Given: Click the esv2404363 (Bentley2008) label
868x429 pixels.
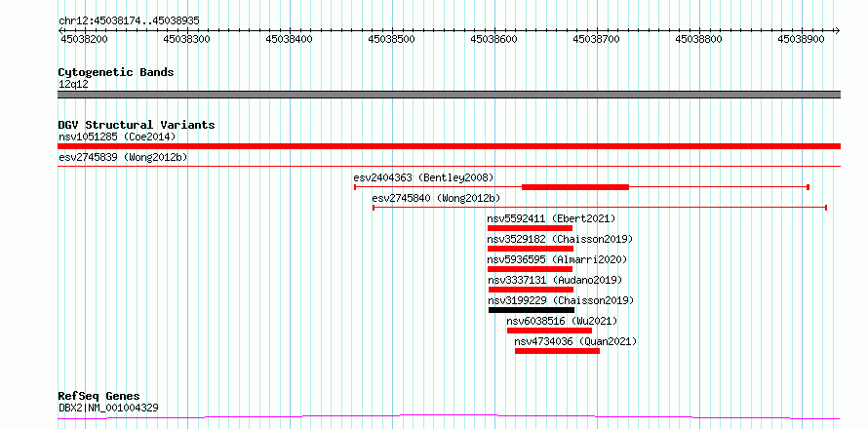Looking at the screenshot, I should [x=423, y=177].
